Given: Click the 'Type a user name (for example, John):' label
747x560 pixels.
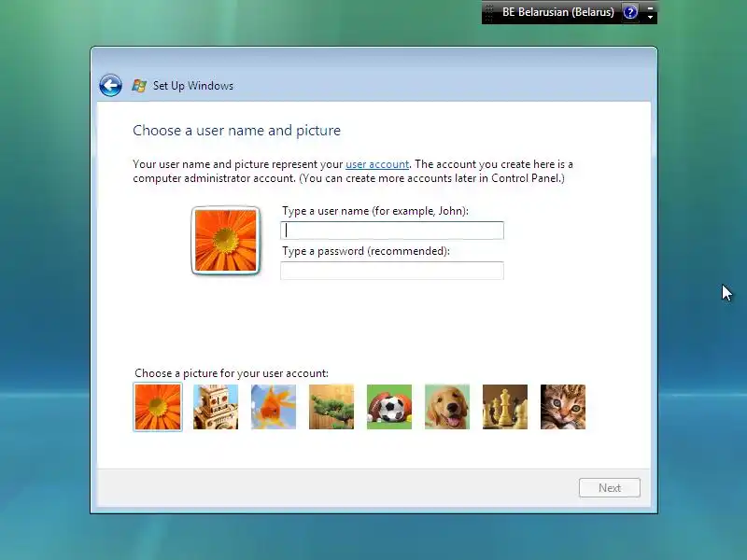Looking at the screenshot, I should 375,211.
